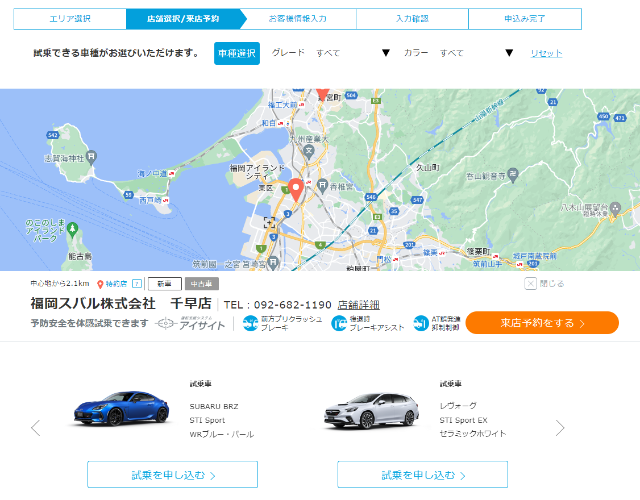Image resolution: width=640 pixels, height=500 pixels.
Task: Click the のこのしまアイランドパーク green park marker
Action: coord(73,230)
